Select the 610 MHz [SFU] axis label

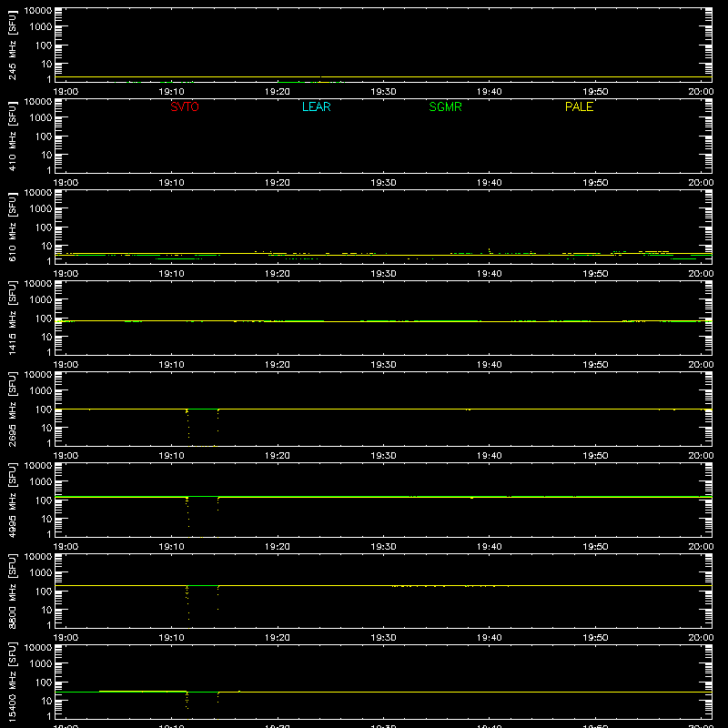12,227
